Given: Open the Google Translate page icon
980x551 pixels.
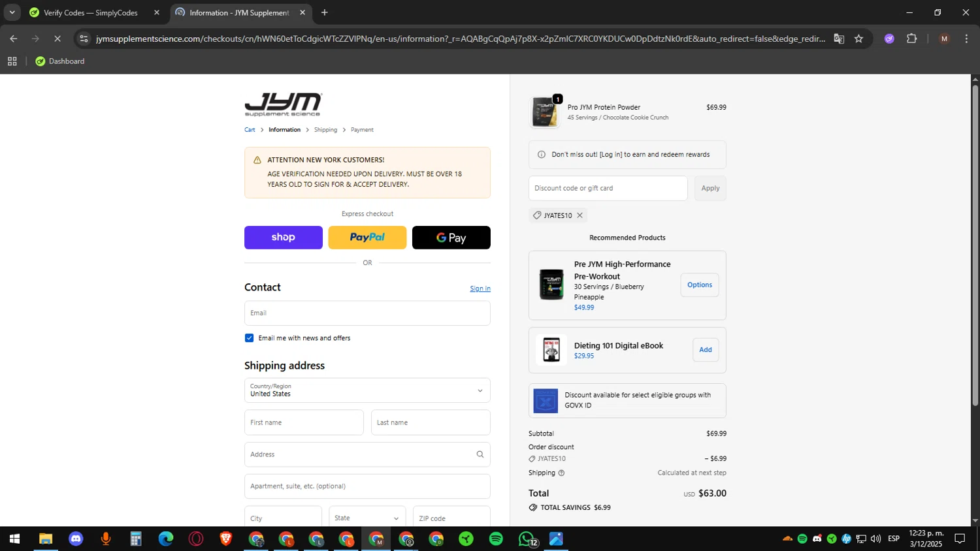Looking at the screenshot, I should [x=839, y=39].
